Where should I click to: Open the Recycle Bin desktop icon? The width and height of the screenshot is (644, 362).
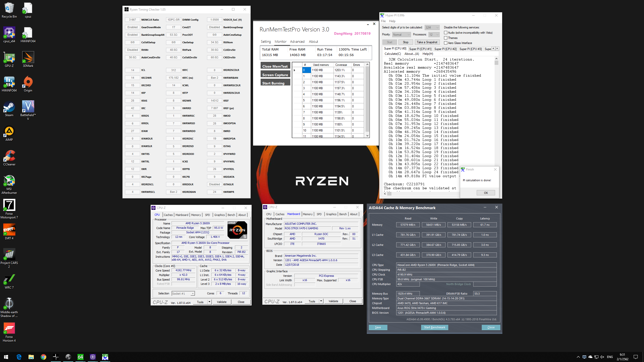[x=9, y=10]
